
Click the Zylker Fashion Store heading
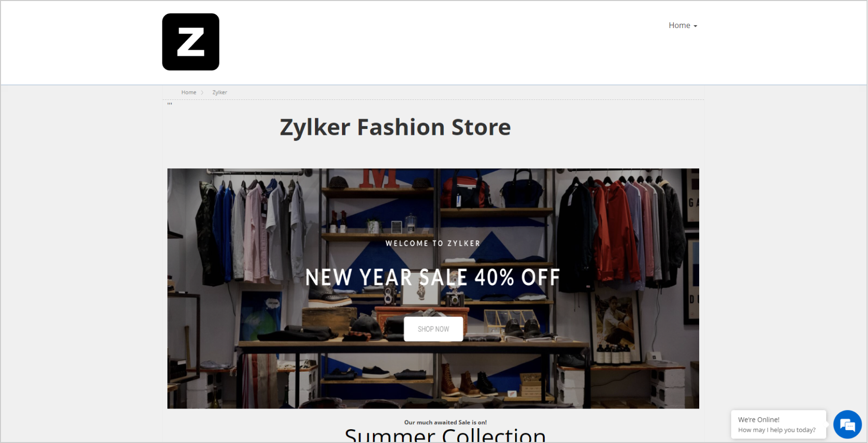396,127
